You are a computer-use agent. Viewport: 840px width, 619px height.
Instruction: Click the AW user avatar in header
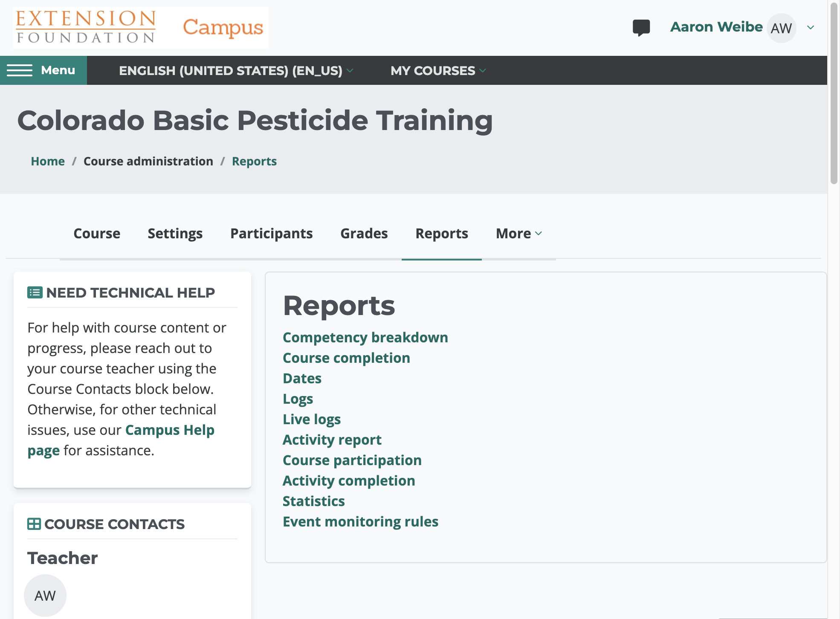click(x=781, y=28)
